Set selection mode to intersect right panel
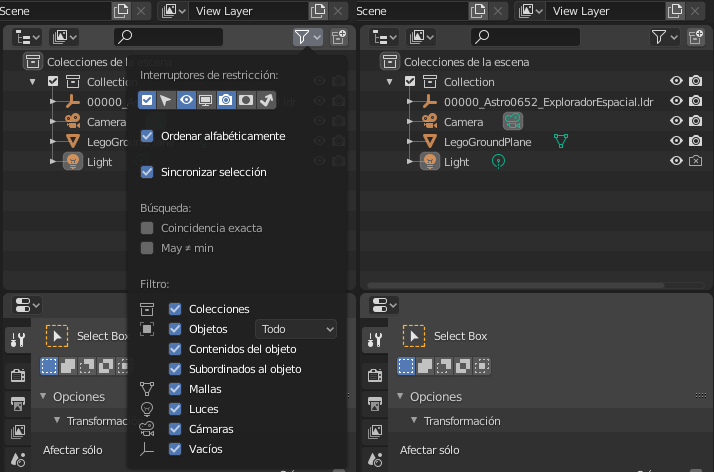714x472 pixels. tap(482, 366)
